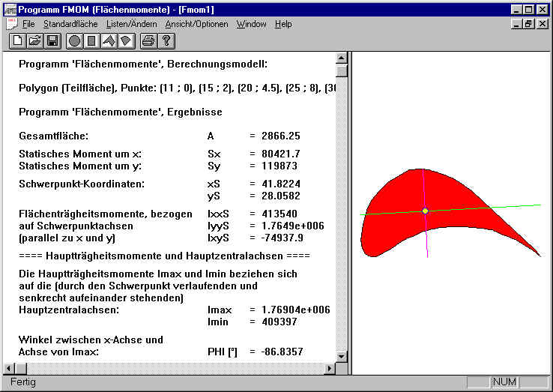Pick the triangle polygon shape tool

108,40
